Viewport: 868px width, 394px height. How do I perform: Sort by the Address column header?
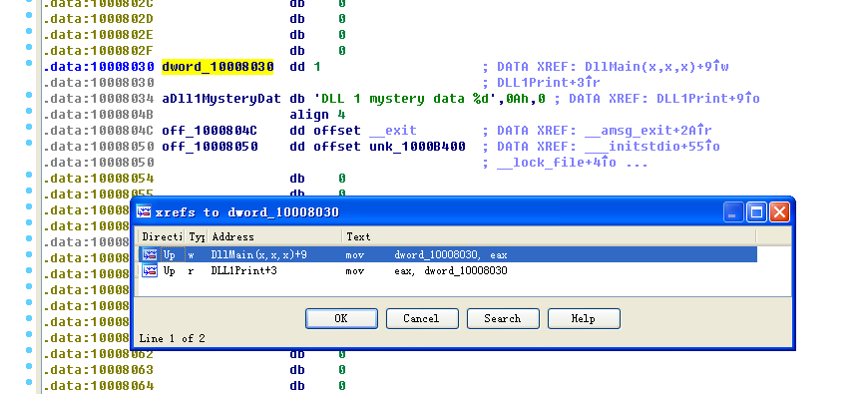274,236
